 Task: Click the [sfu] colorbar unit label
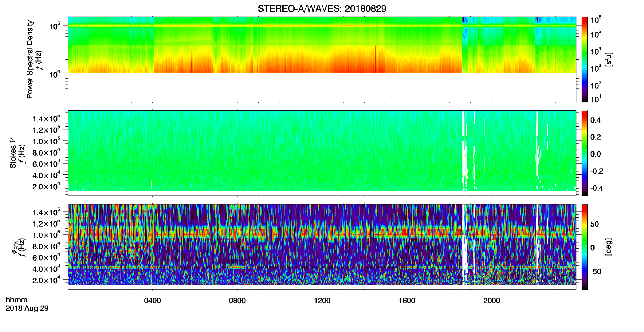click(609, 59)
